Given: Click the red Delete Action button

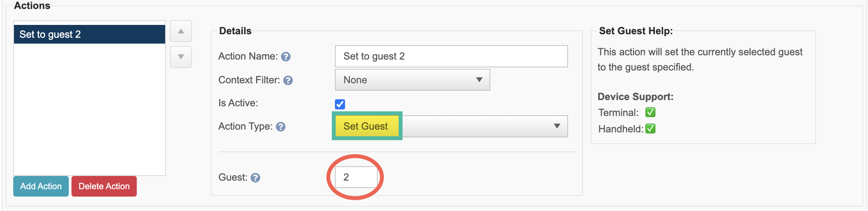Looking at the screenshot, I should 104,186.
